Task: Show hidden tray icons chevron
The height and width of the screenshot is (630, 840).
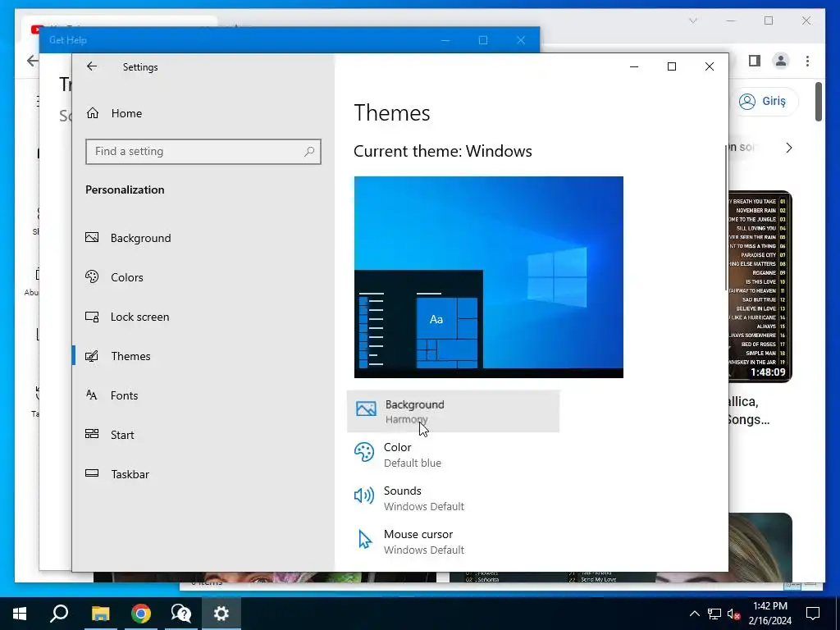Action: click(x=694, y=614)
